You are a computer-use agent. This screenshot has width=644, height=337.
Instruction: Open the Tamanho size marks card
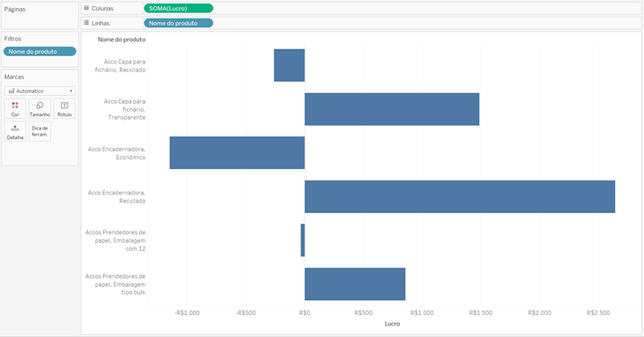[40, 108]
